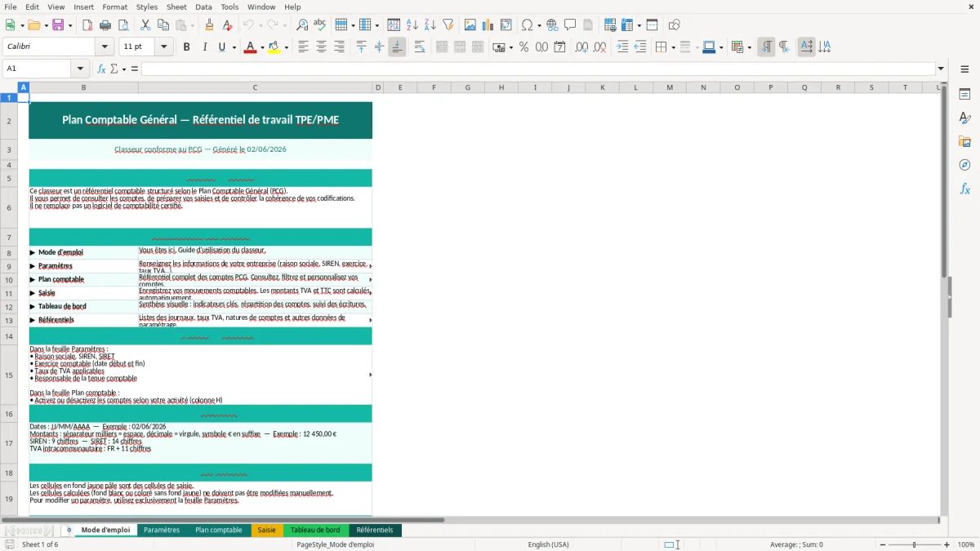Toggle Print Preview icon
This screenshot has height=551, width=980.
coord(122,25)
